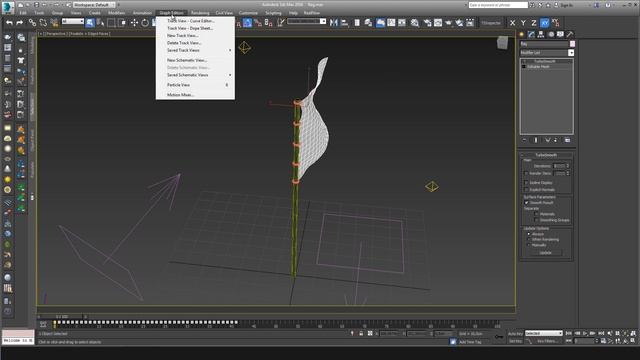Open the Hierarchy command panel tab
640x360 pixels.
[x=541, y=34]
